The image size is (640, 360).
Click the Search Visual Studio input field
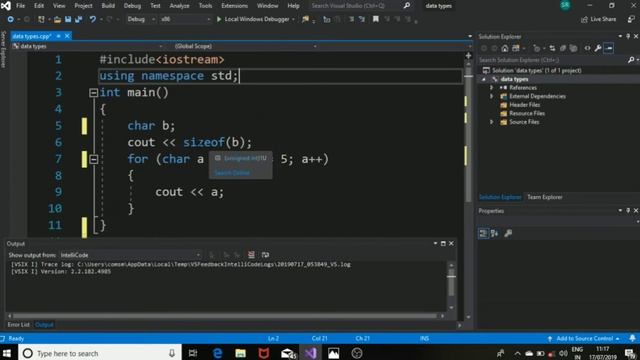355,6
